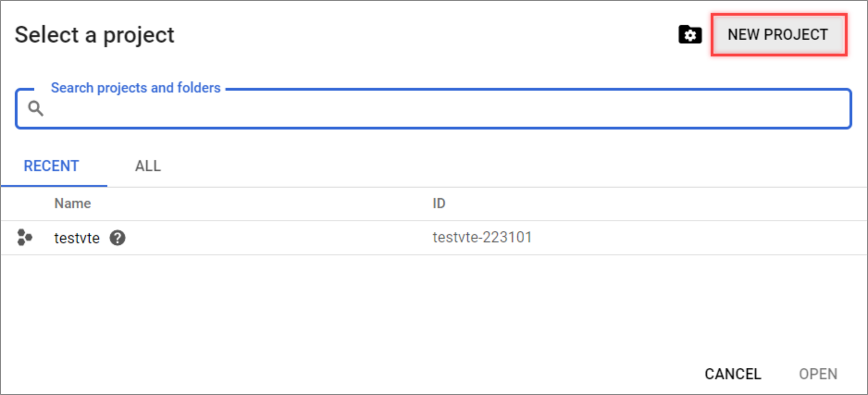Click the magnifying glass search icon
This screenshot has width=868, height=395.
click(36, 108)
